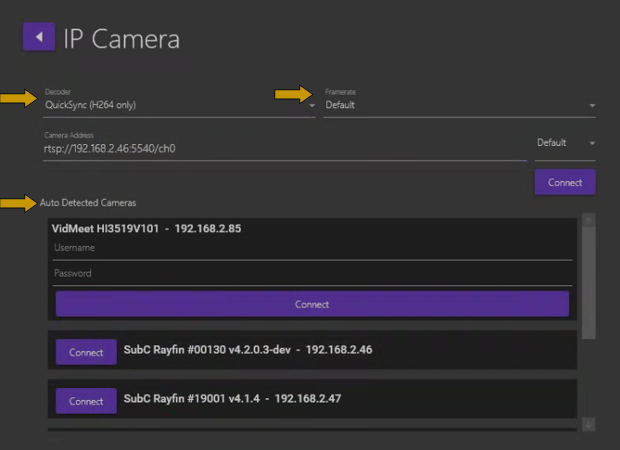Click the camera list scrollbar thumb
620x450 pixels.
click(588, 280)
